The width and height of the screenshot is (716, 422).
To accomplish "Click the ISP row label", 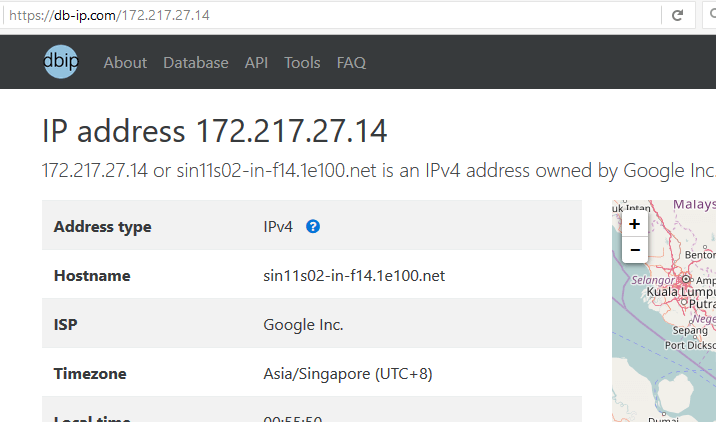I will (x=66, y=324).
